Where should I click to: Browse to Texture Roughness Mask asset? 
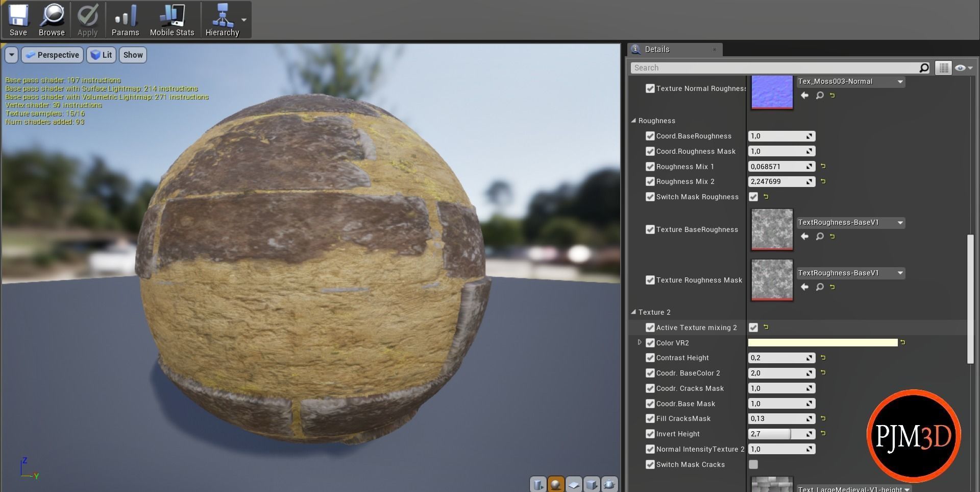point(820,287)
